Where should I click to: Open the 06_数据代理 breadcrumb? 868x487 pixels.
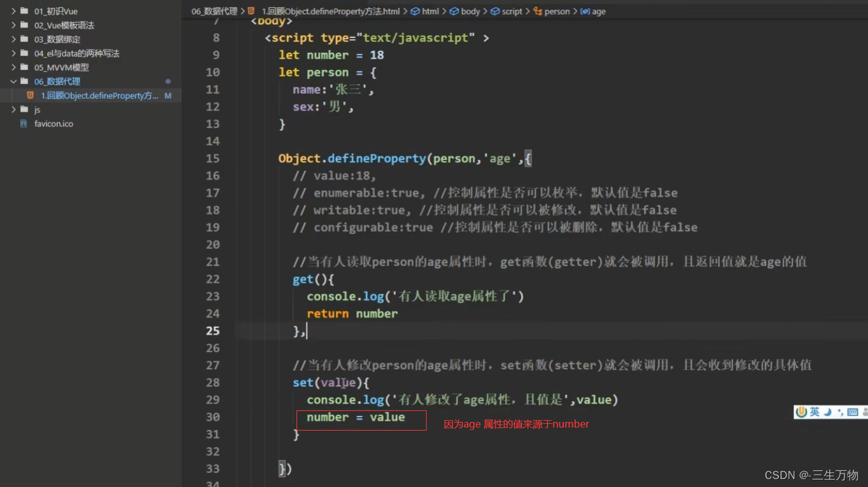[214, 11]
